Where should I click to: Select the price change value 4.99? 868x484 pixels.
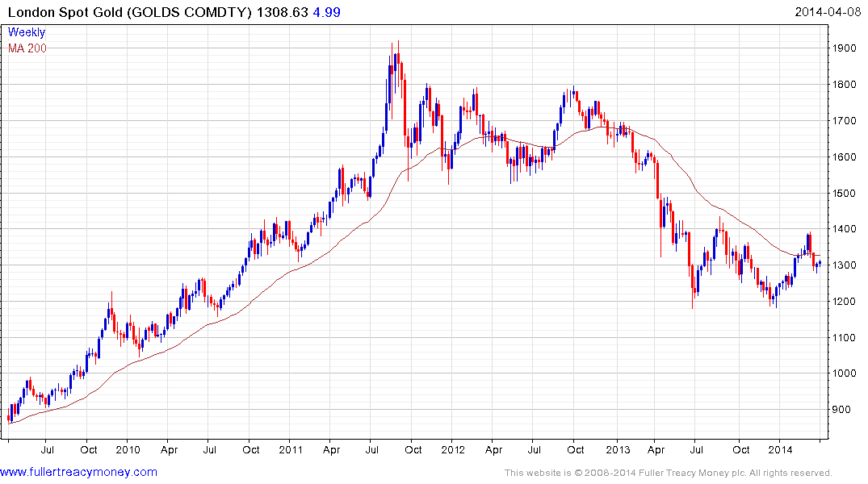pyautogui.click(x=326, y=11)
